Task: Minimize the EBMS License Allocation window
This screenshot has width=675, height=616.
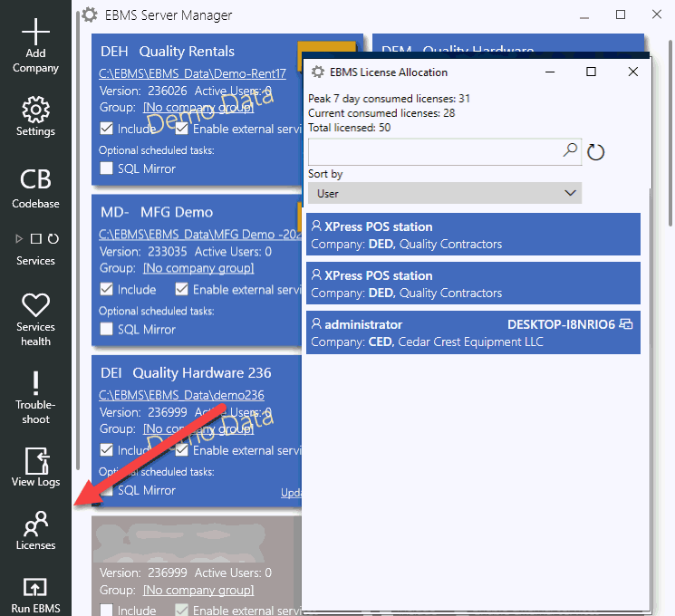Action: pyautogui.click(x=550, y=72)
